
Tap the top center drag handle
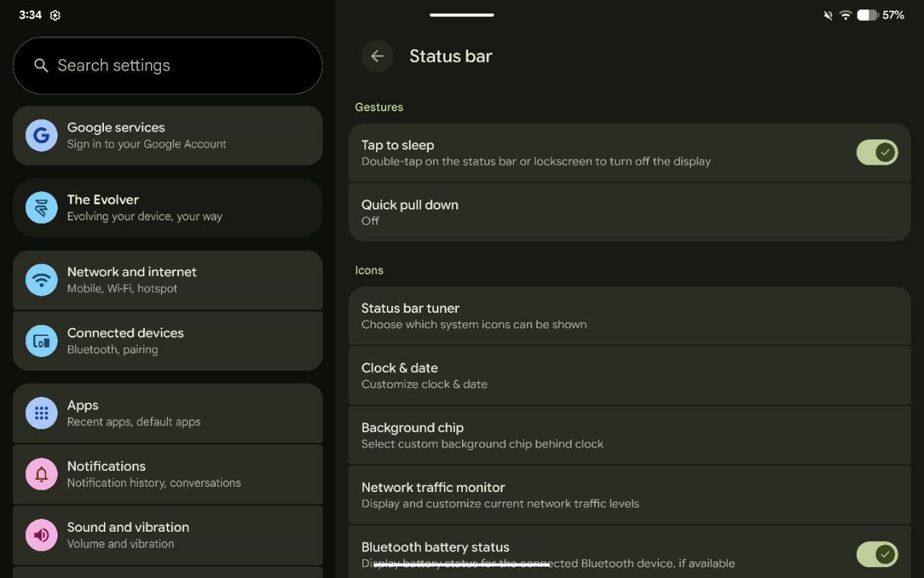tap(462, 14)
